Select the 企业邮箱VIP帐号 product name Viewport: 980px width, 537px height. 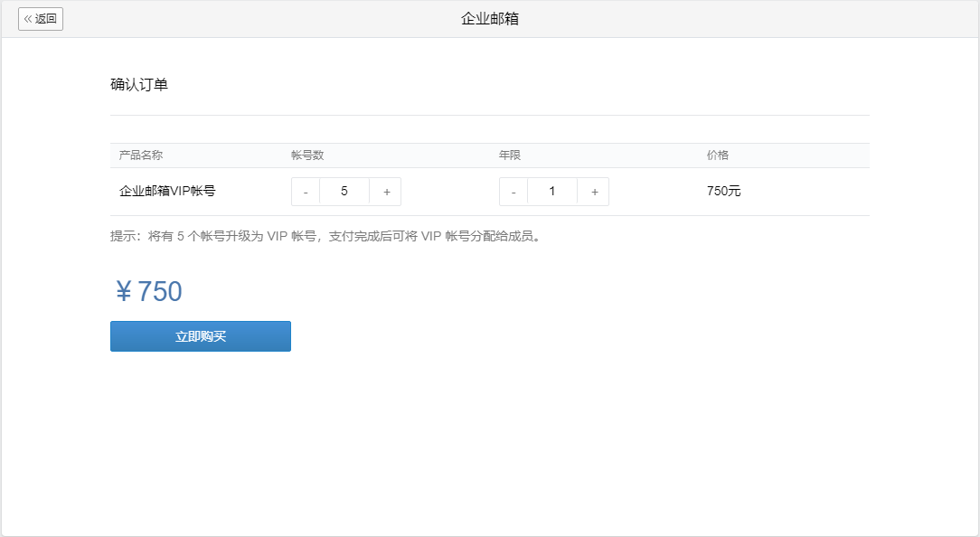pos(167,192)
